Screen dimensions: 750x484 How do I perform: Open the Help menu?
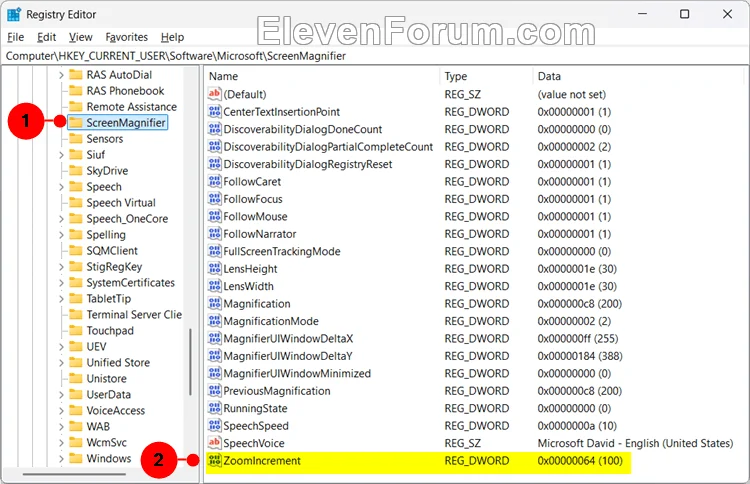[172, 37]
